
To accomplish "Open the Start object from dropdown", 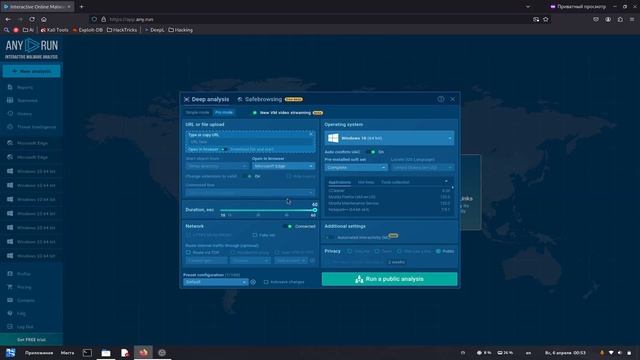I will (x=217, y=166).
